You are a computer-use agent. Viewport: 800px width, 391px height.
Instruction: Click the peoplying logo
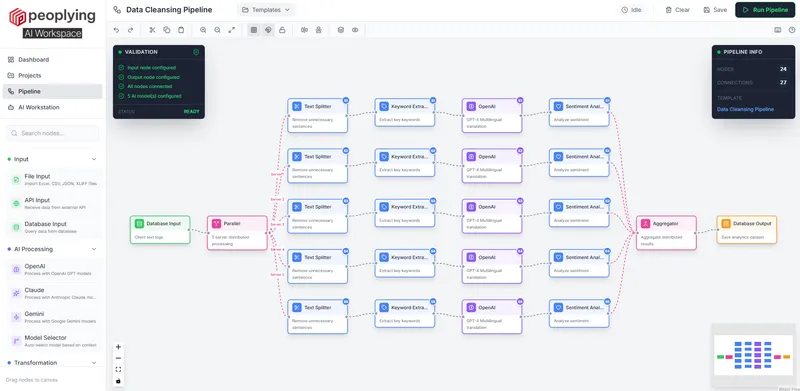point(53,17)
